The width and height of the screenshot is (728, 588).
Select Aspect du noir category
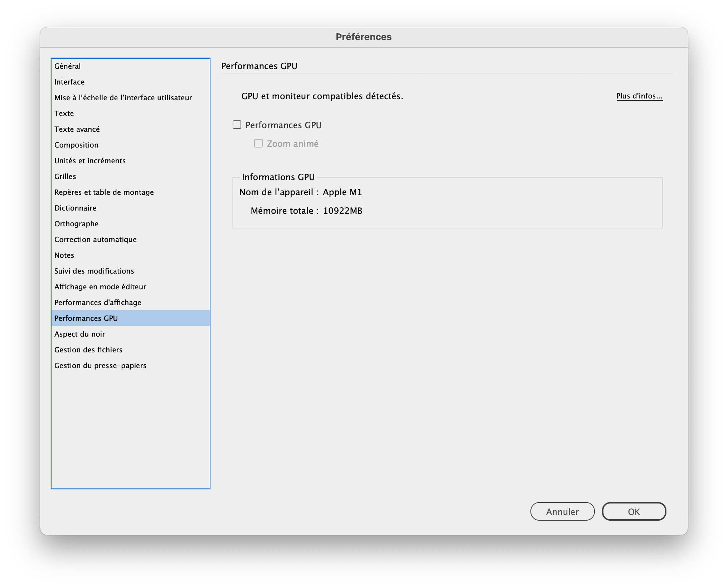pyautogui.click(x=80, y=334)
